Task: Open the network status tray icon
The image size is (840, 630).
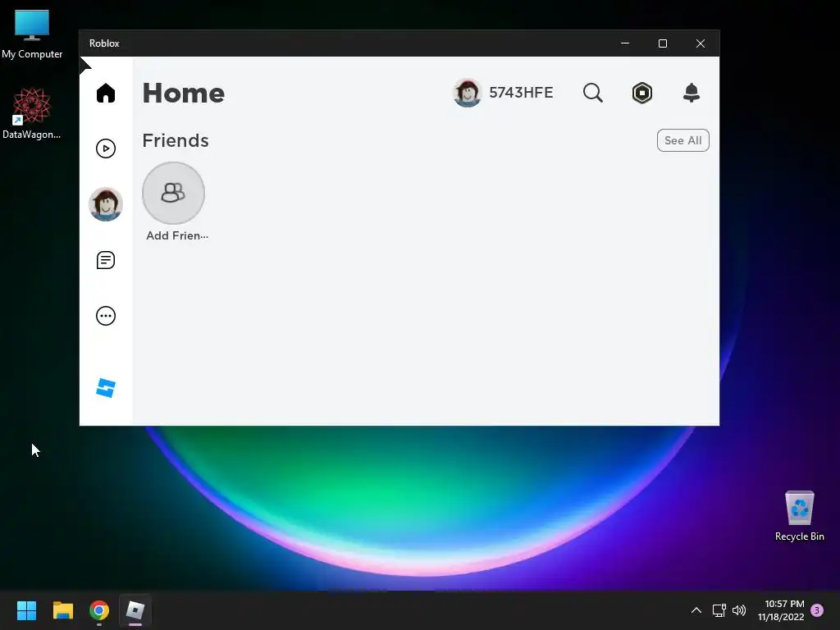Action: click(x=719, y=610)
